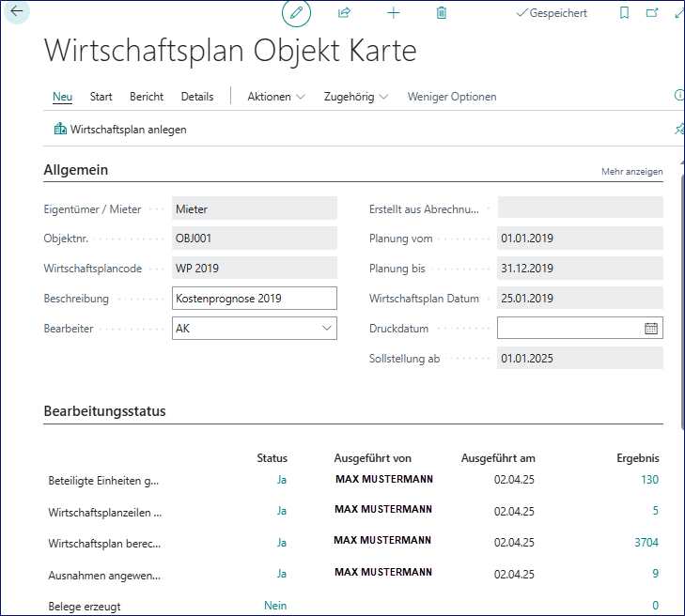Viewport: 685px width, 616px height.
Task: Open the share icon
Action: pos(344,12)
